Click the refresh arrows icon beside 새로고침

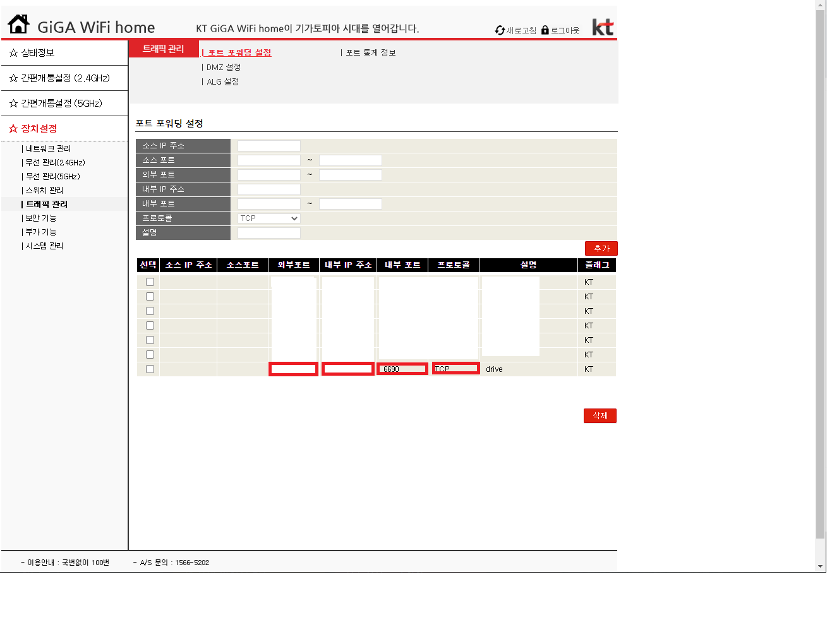pyautogui.click(x=500, y=30)
